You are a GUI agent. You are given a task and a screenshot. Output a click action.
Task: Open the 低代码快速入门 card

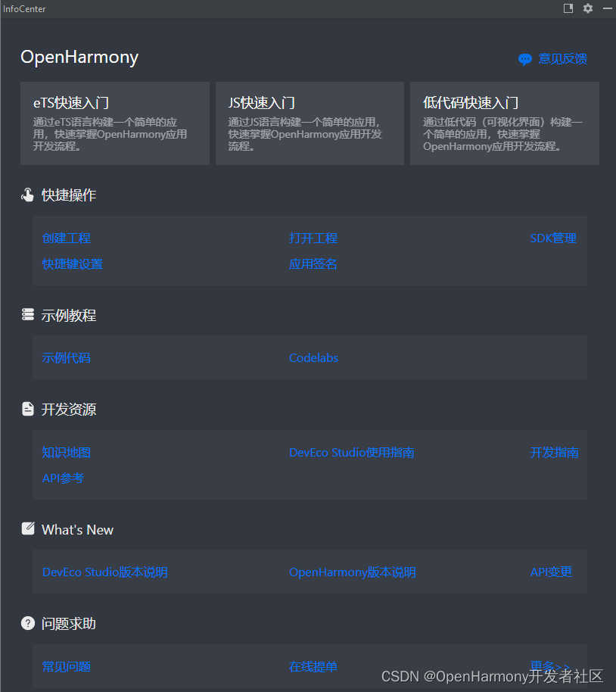tap(505, 123)
